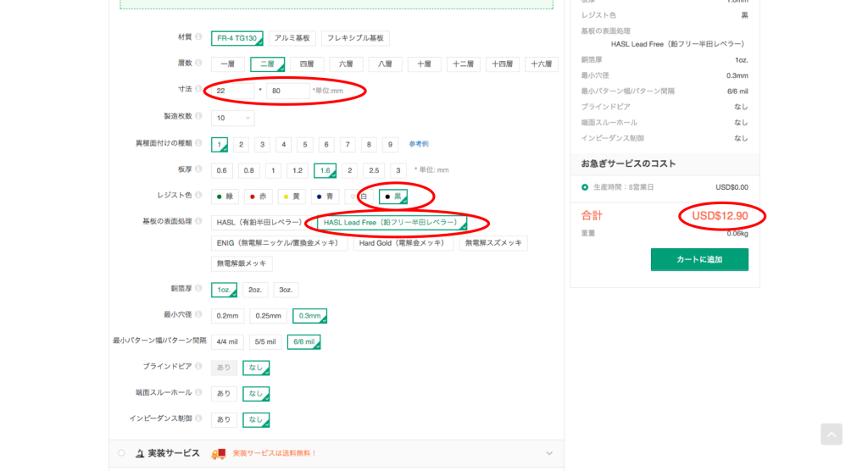
Task: Open the 参考例 link
Action: pos(419,144)
